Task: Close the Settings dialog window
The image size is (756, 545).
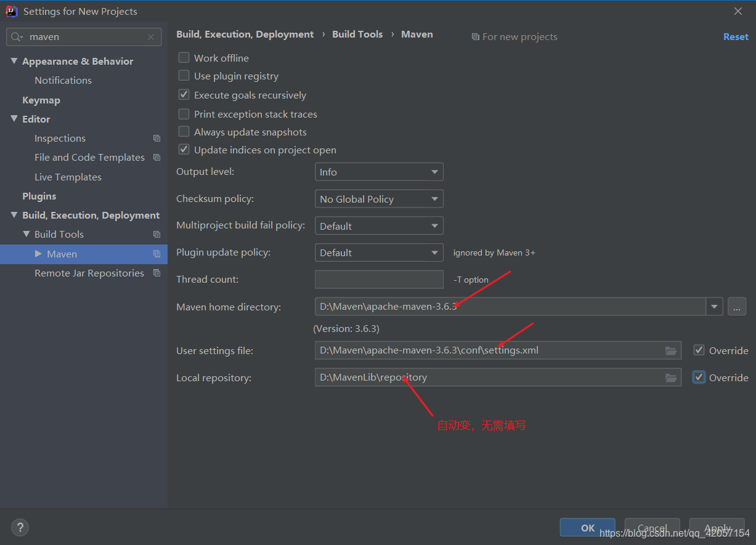Action: (738, 11)
